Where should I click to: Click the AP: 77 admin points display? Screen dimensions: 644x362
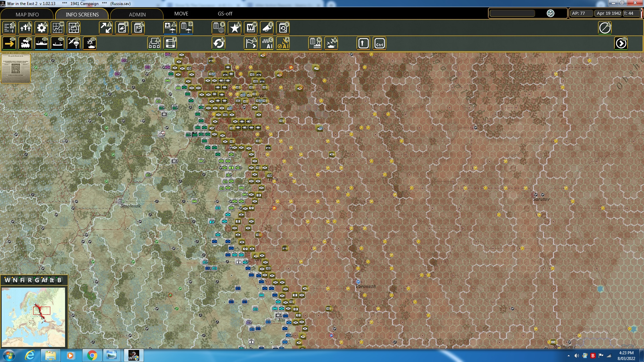pyautogui.click(x=581, y=13)
